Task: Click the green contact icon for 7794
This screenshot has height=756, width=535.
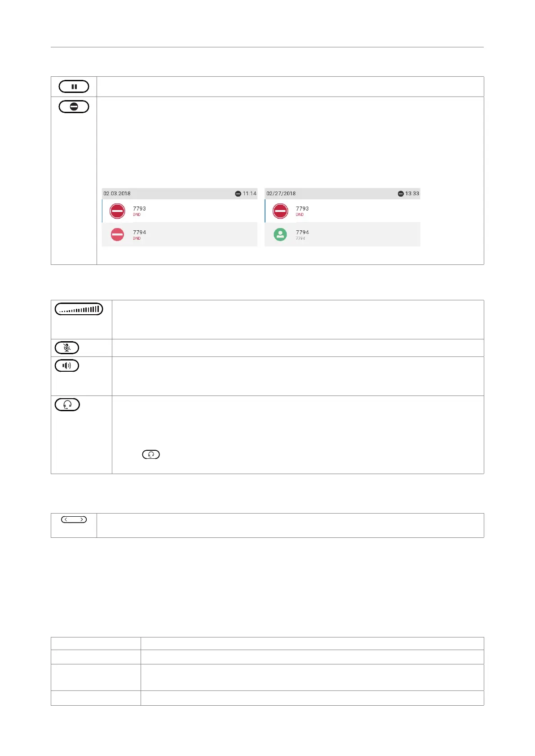Action: click(280, 234)
